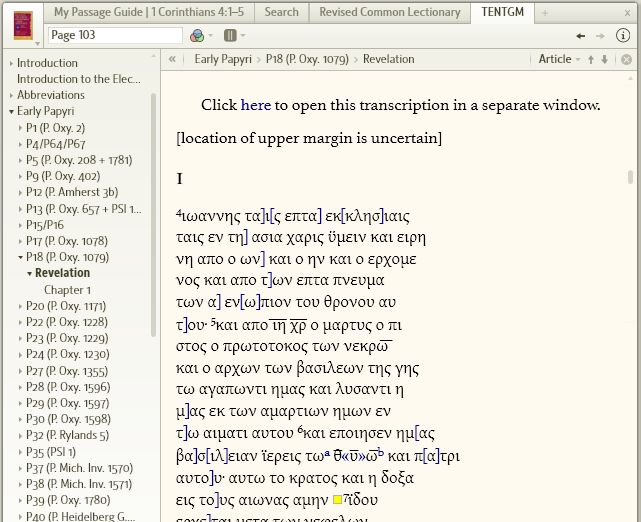Open the visual filters colored circles icon
This screenshot has height=522, width=641.
(x=197, y=36)
